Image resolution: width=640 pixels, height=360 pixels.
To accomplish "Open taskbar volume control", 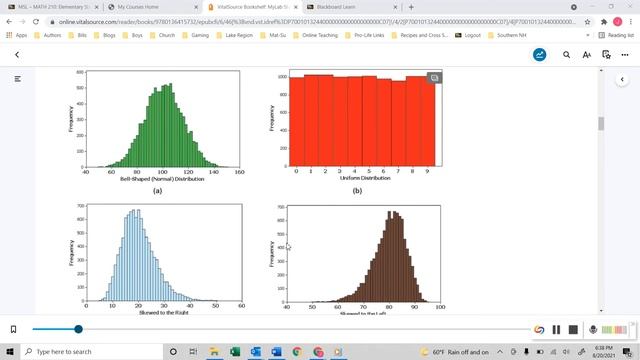I will [x=567, y=351].
